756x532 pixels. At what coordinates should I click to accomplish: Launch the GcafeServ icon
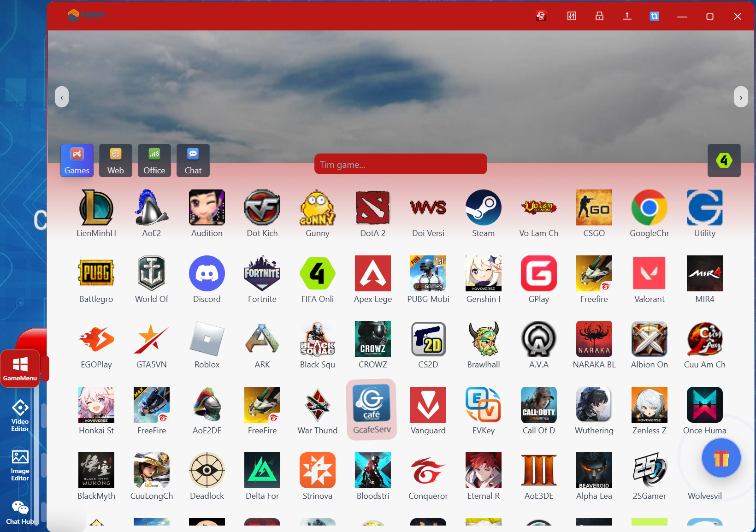[x=372, y=409]
